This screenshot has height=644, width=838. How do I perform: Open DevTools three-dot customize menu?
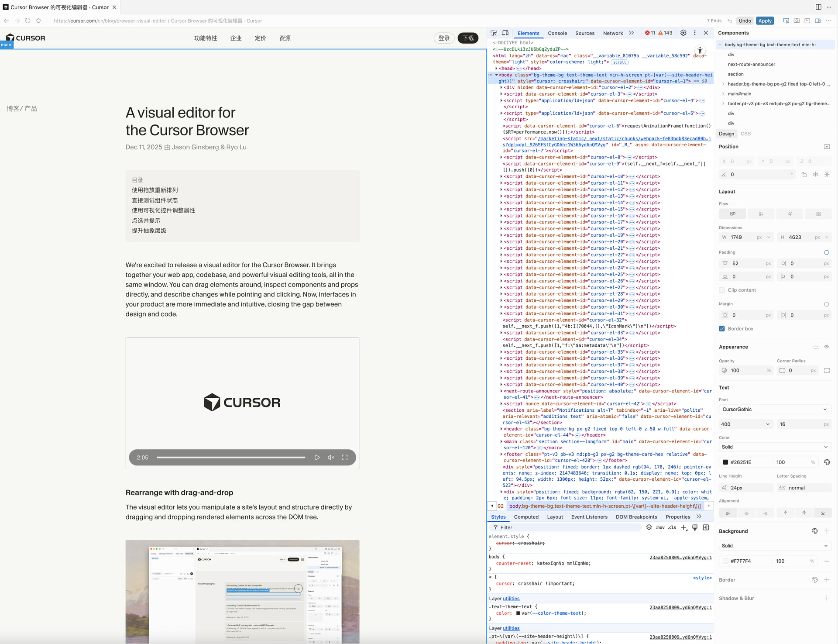coord(695,33)
